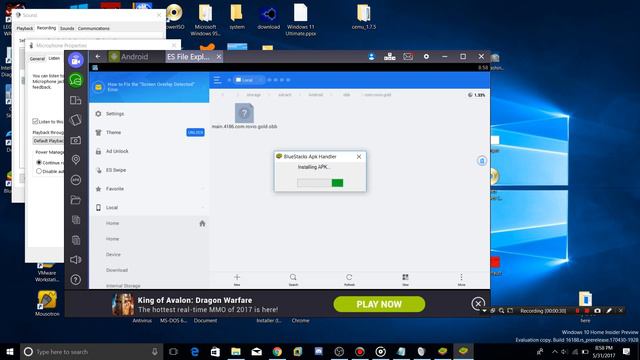640x360 pixels.
Task: Switch to the Android tab in BlueStacks
Action: pos(129,57)
